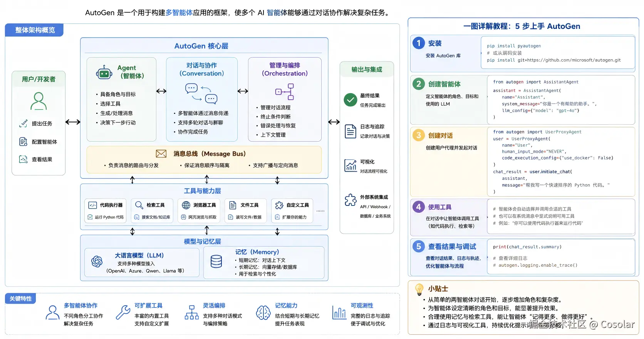Click the code line print(chat_result.summary)

click(527, 247)
